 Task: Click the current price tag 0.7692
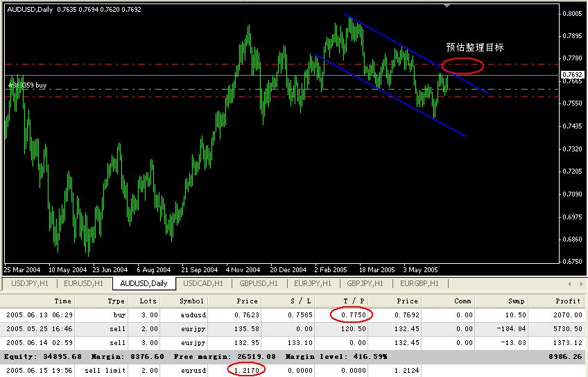click(x=572, y=75)
